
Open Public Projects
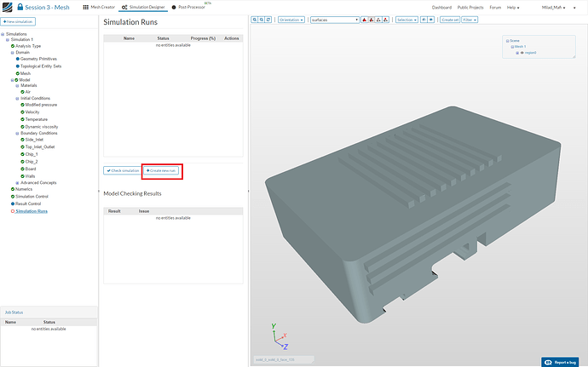tap(470, 8)
